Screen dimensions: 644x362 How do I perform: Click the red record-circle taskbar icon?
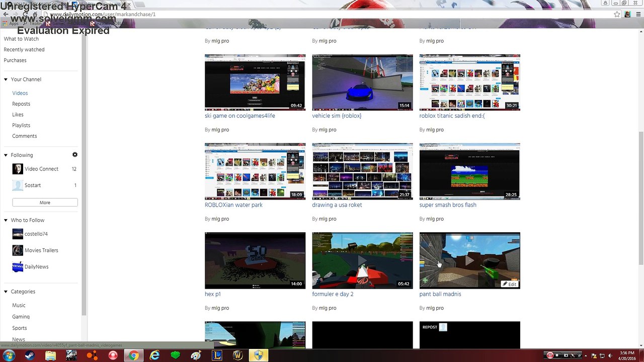tap(113, 355)
